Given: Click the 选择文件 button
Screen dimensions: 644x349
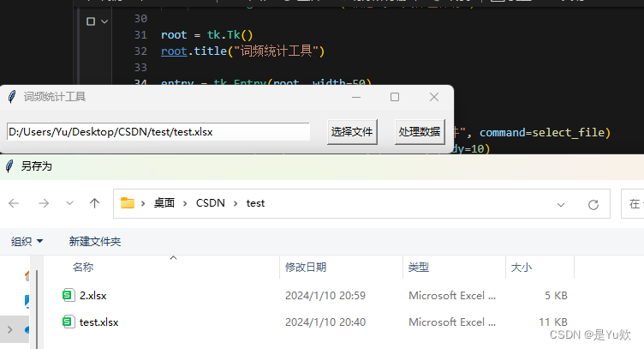Looking at the screenshot, I should coord(352,132).
